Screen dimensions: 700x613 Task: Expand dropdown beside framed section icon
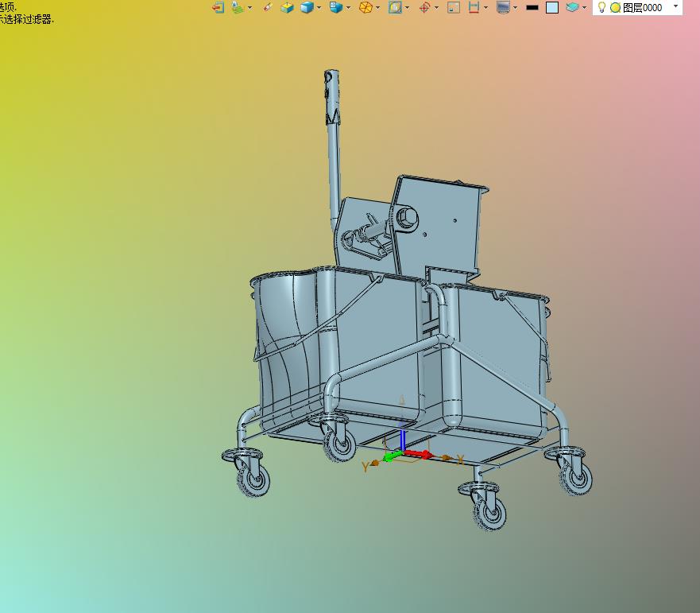(407, 8)
